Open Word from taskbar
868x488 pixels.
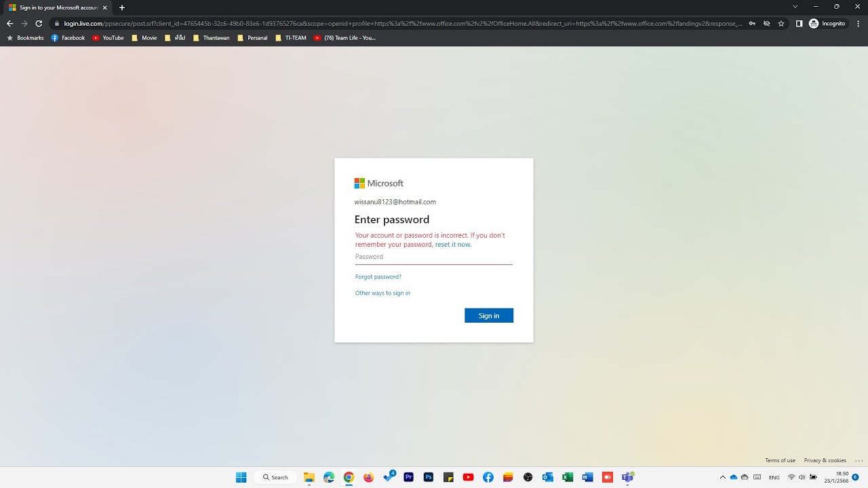coord(588,477)
